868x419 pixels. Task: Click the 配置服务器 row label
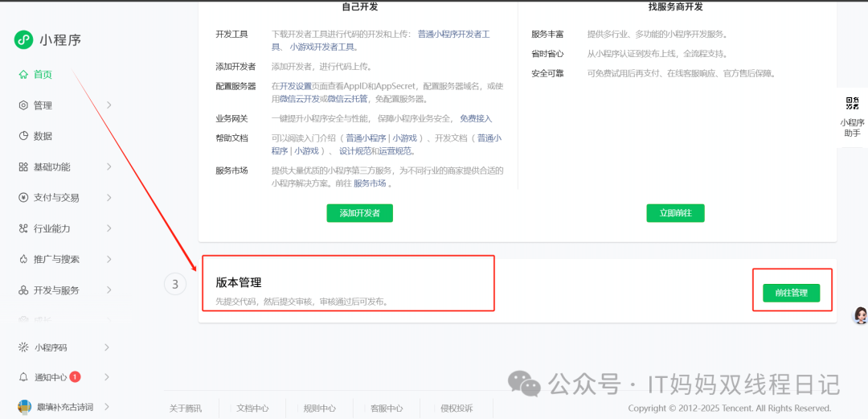[x=235, y=86]
